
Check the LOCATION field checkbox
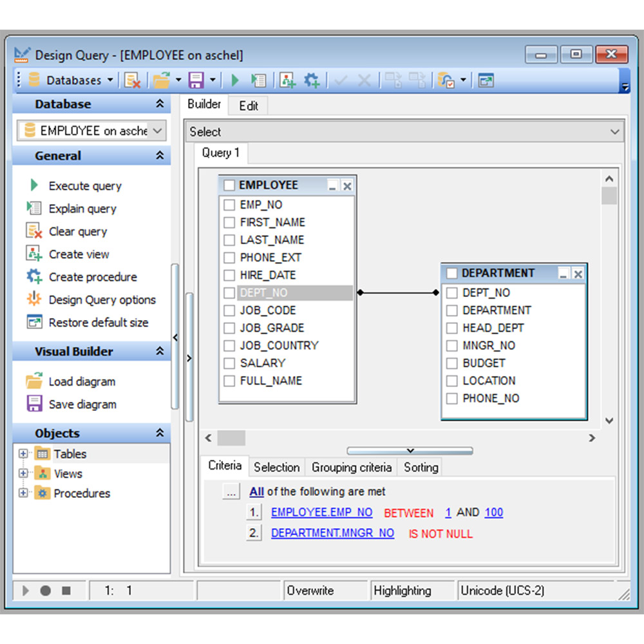(x=452, y=381)
